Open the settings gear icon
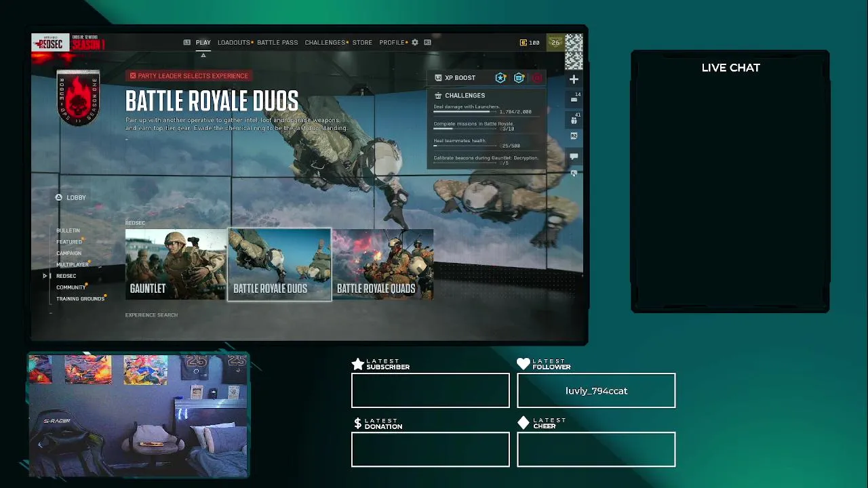 tap(415, 42)
